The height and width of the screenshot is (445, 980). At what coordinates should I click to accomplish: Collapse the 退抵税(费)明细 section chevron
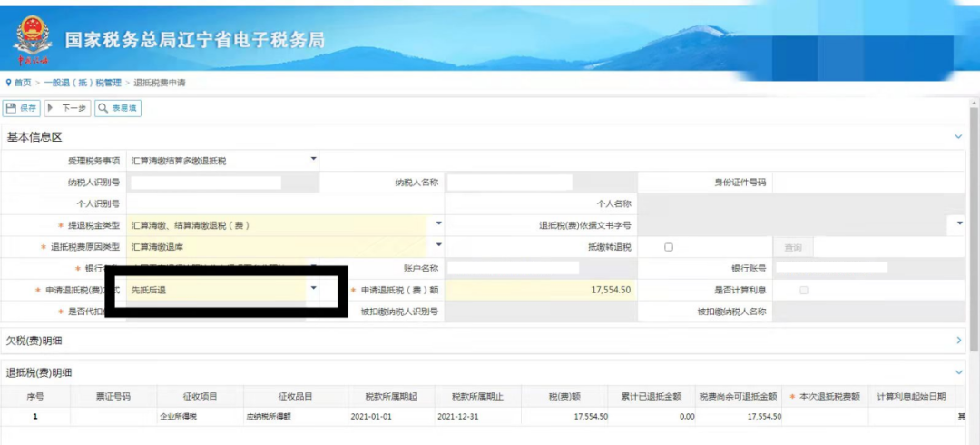(x=958, y=372)
